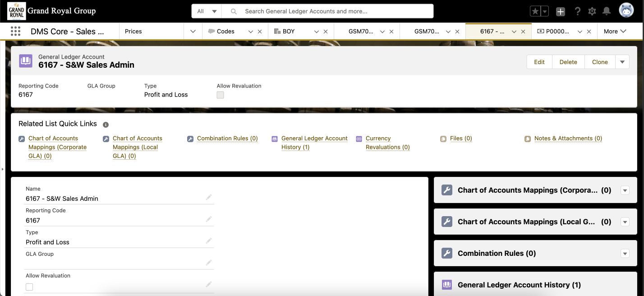
Task: Open Currency Revaluations (0) quick link
Action: tap(388, 143)
